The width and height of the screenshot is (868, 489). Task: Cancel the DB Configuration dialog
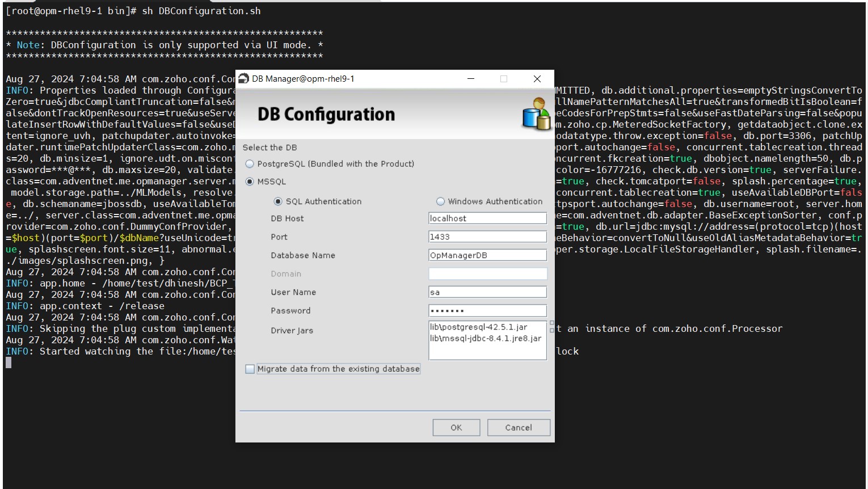click(519, 428)
